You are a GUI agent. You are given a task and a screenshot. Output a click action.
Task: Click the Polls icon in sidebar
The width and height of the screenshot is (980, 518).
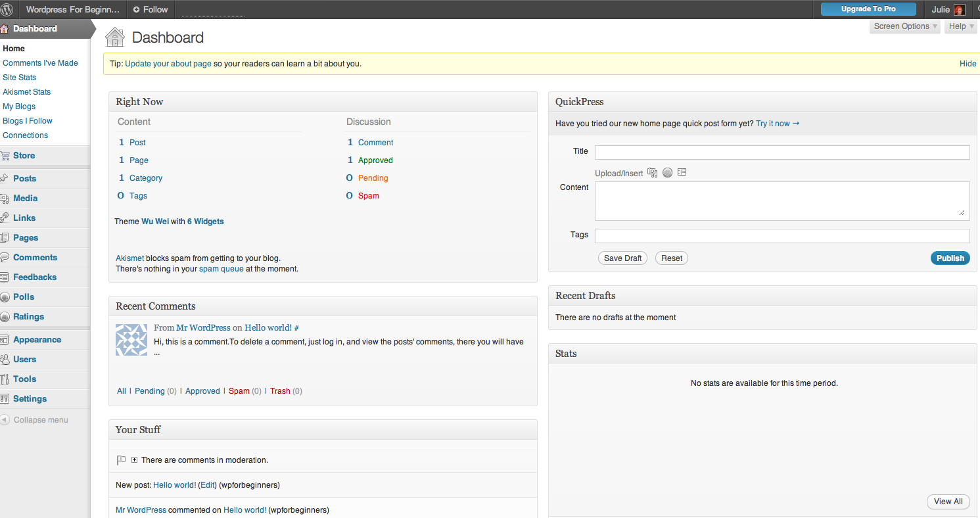coord(4,297)
